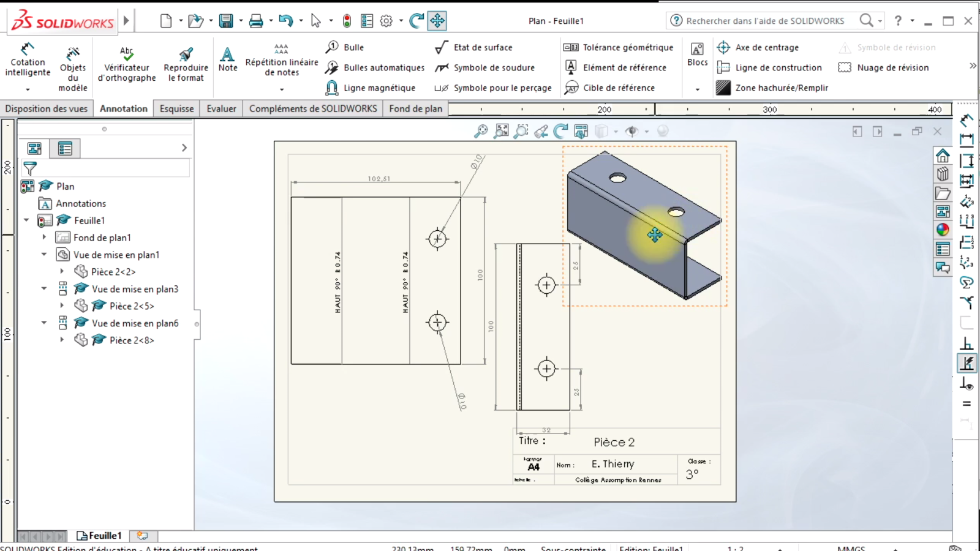The height and width of the screenshot is (551, 980).
Task: Open the Etat de surface tool
Action: 473,47
